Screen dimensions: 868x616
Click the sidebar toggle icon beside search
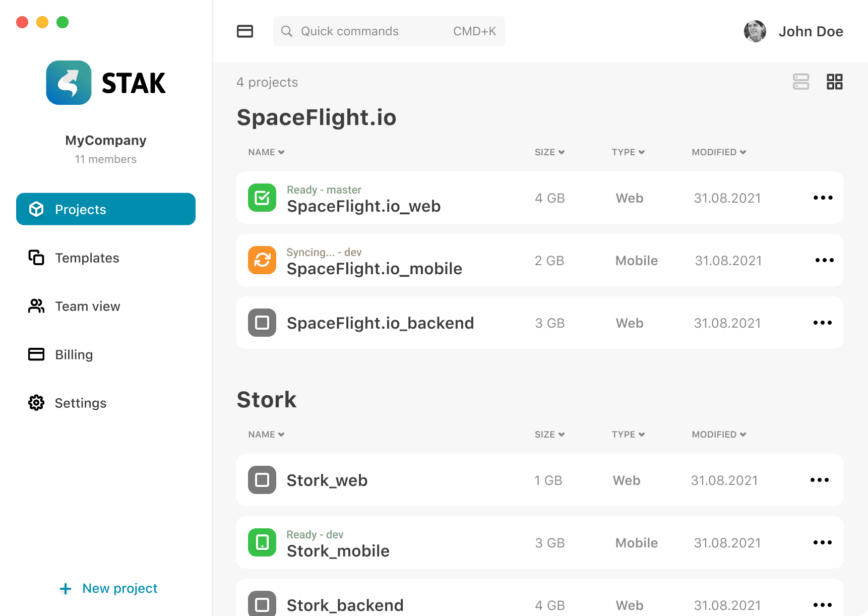245,31
